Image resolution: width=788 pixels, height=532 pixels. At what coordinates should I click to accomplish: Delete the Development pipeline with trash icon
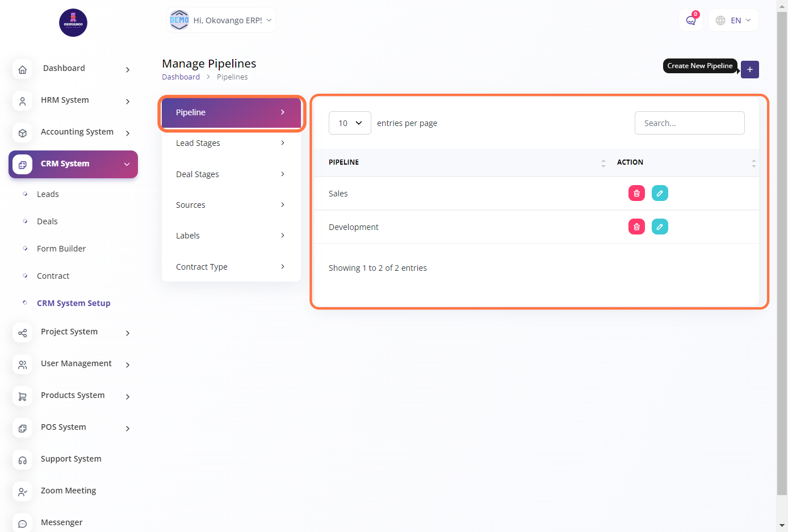tap(636, 227)
